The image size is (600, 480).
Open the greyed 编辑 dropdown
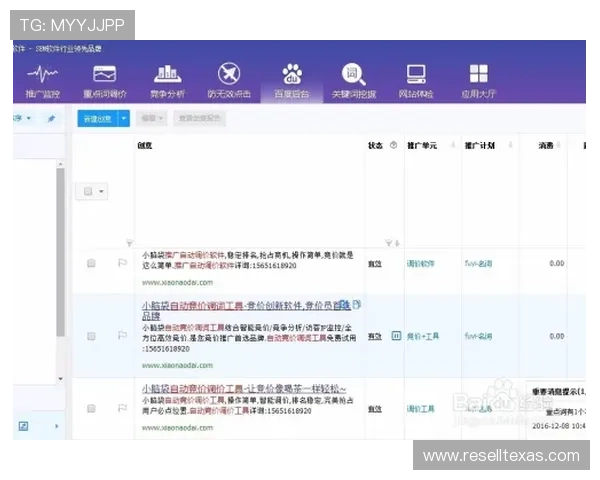(x=152, y=118)
